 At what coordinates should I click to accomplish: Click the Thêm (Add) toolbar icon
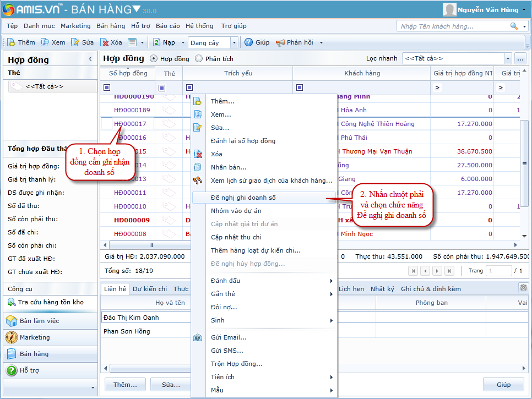pyautogui.click(x=12, y=42)
